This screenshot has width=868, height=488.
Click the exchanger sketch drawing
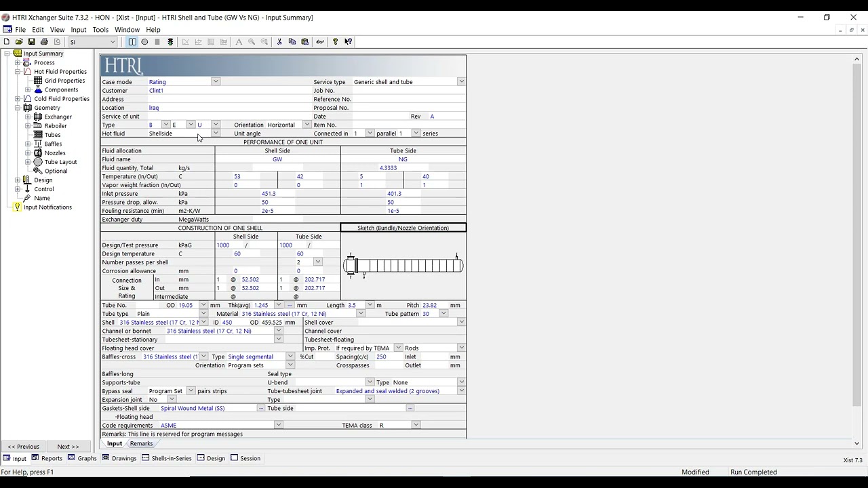[403, 266]
